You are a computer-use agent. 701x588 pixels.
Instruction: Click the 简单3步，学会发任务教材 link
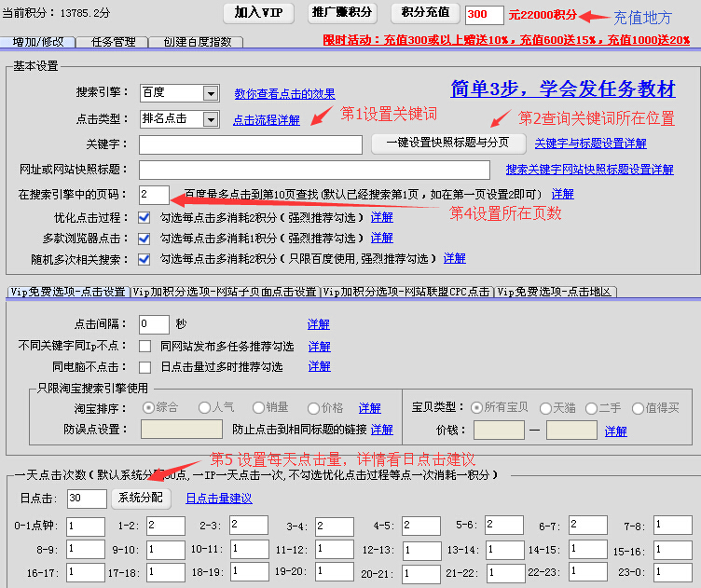(562, 90)
